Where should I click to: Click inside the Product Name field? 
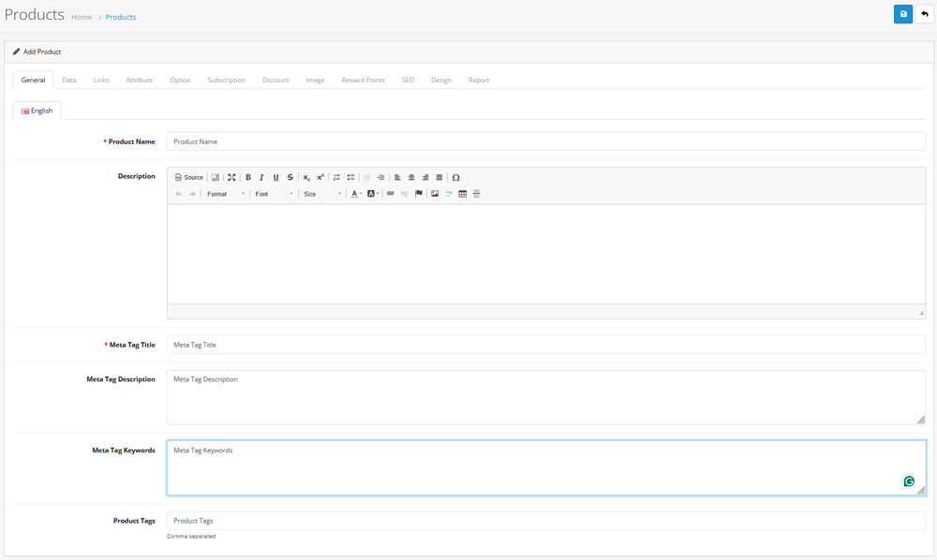point(375,140)
